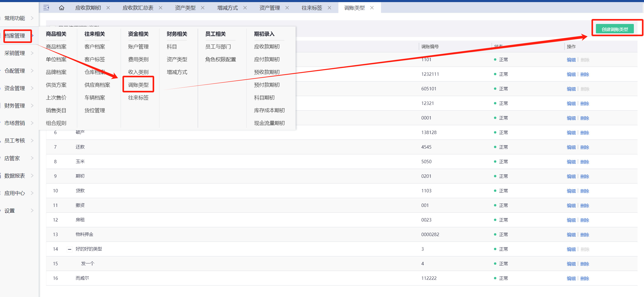Click the green 创建调账类型 button
The height and width of the screenshot is (297, 644).
615,29
